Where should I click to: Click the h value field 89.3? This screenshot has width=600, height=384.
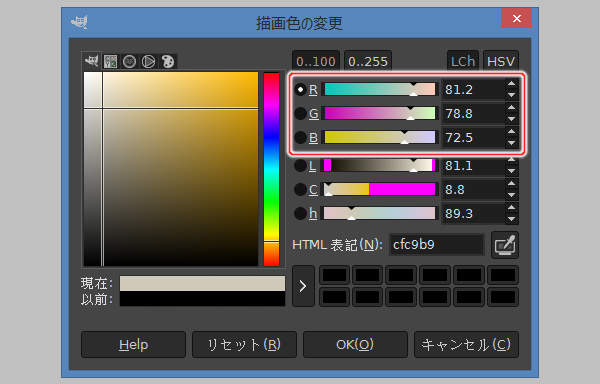(473, 213)
